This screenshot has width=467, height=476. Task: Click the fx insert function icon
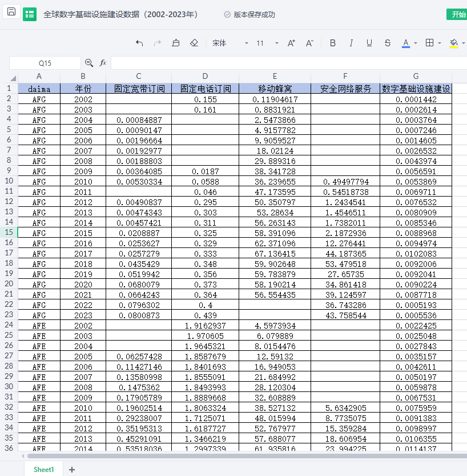point(103,63)
